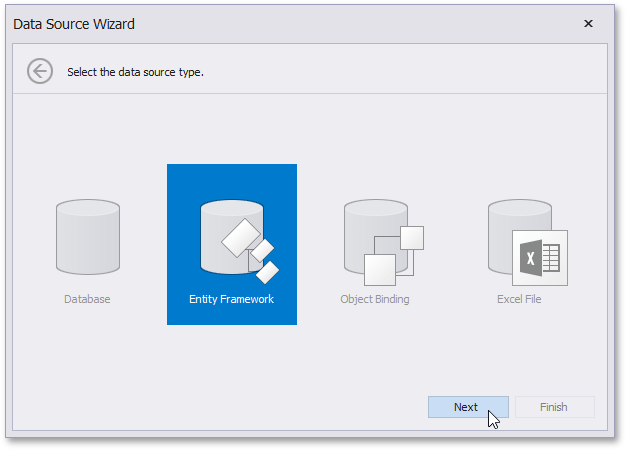Click the back arrow button
The width and height of the screenshot is (626, 450).
pyautogui.click(x=40, y=72)
